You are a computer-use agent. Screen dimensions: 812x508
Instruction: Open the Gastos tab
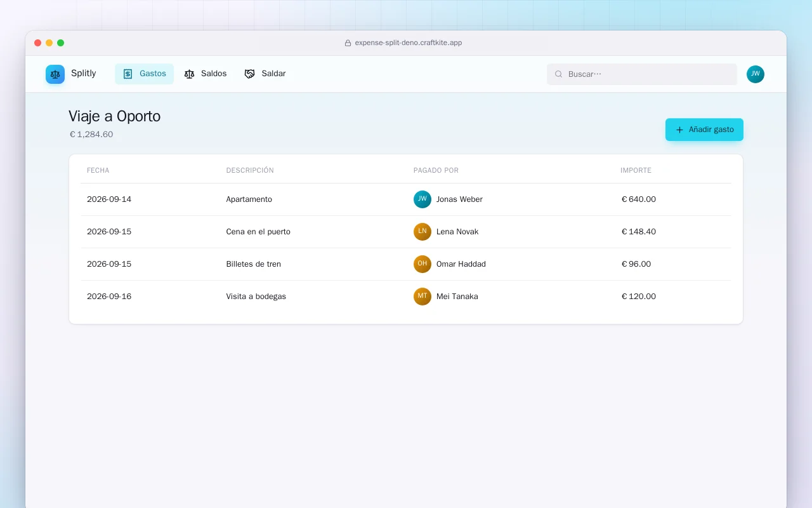[144, 74]
